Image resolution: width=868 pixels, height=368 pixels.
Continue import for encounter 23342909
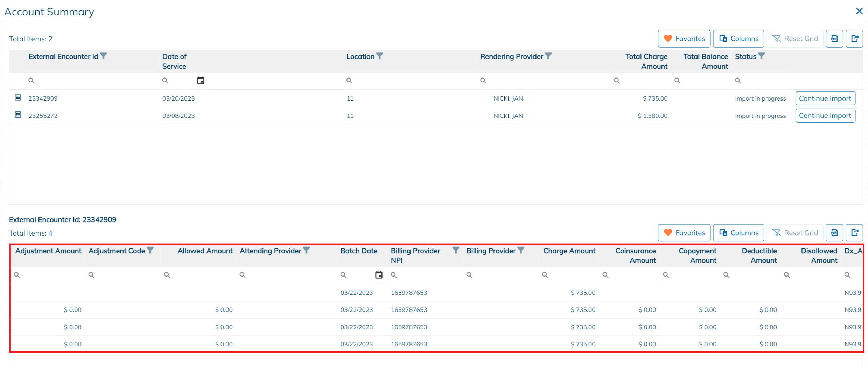pyautogui.click(x=825, y=98)
